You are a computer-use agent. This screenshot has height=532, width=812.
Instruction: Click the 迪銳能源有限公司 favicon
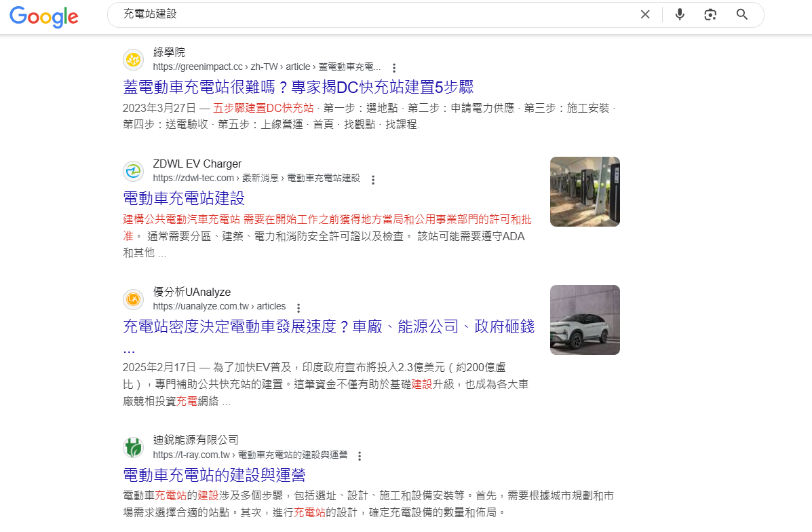[134, 448]
